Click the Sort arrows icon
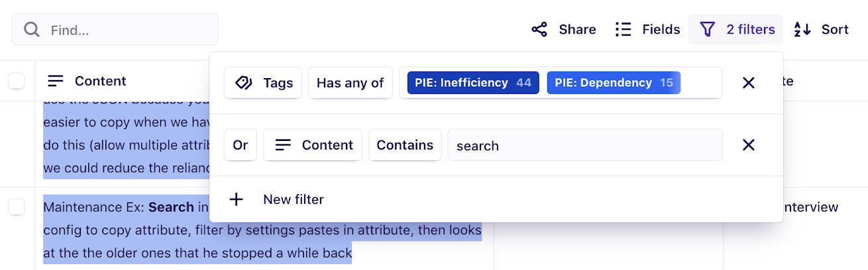This screenshot has width=868, height=270. (802, 30)
